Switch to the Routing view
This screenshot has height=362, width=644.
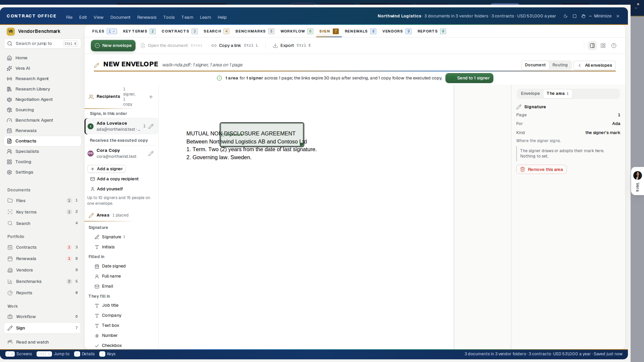click(x=560, y=65)
